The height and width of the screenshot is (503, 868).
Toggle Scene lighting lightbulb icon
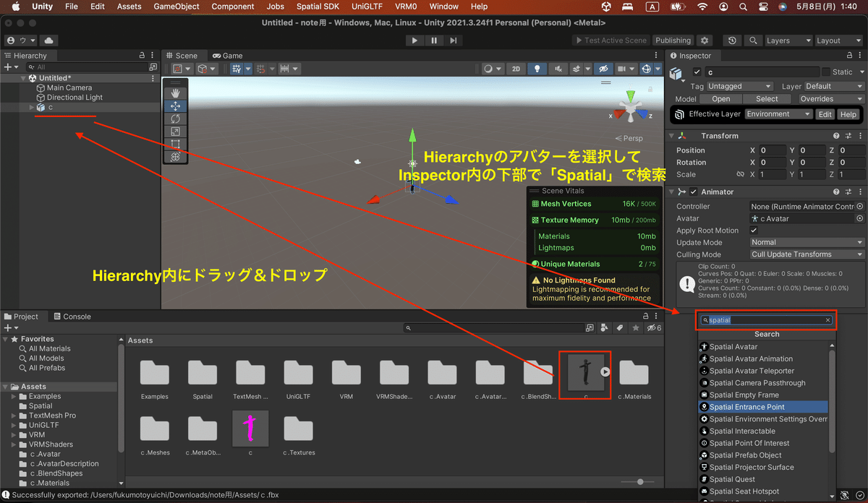click(x=537, y=69)
